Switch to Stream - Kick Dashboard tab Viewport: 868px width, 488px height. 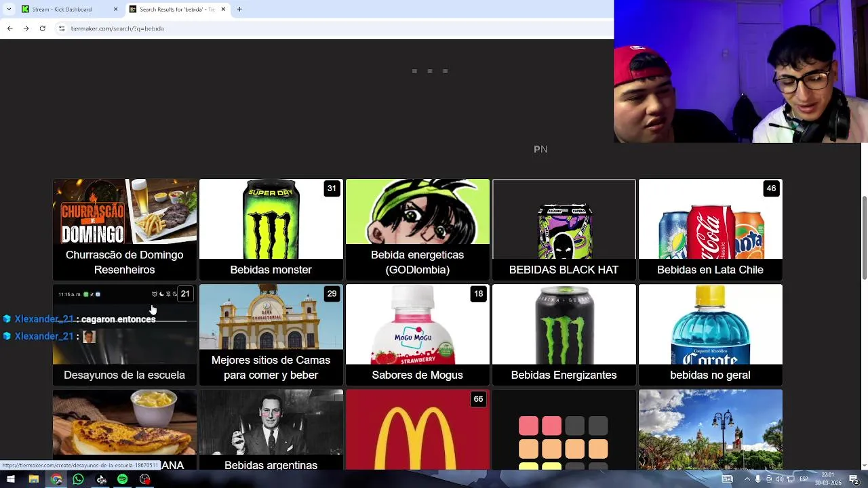coord(68,9)
